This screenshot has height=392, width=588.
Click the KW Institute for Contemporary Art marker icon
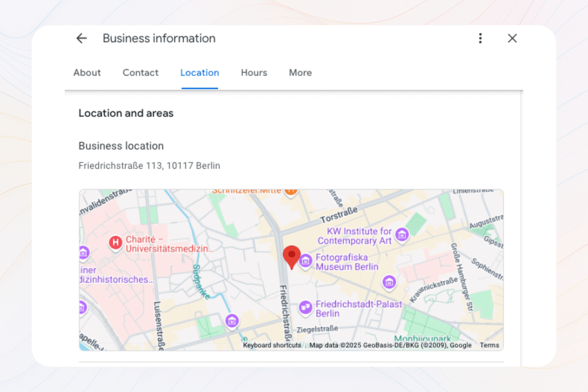pos(402,234)
